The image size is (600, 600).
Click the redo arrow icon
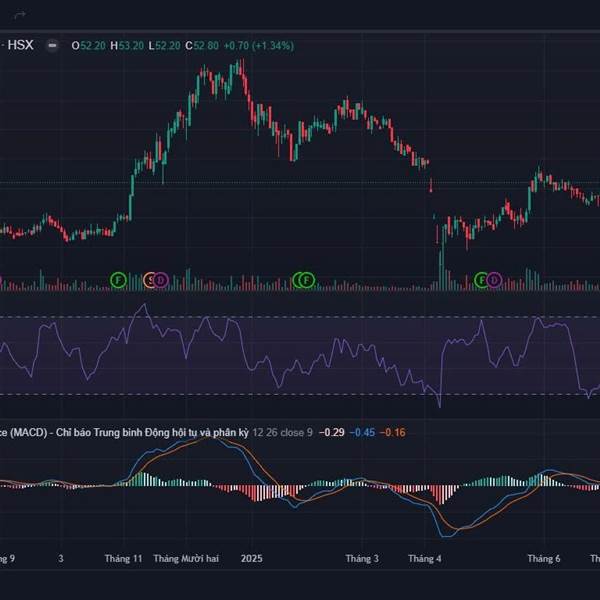point(20,15)
